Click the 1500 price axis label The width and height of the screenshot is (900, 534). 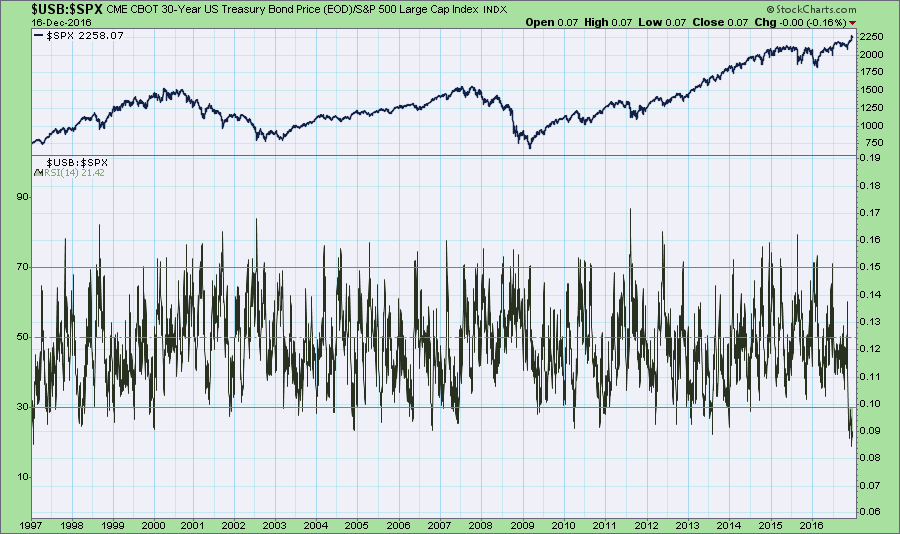click(x=871, y=90)
